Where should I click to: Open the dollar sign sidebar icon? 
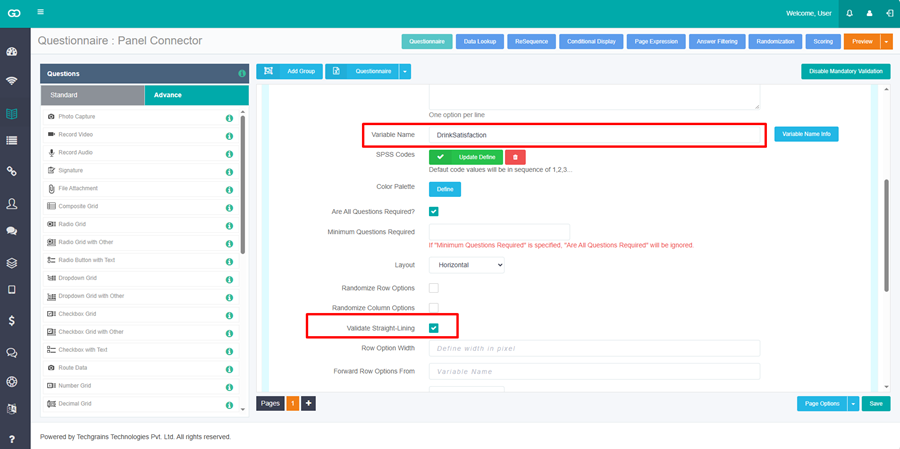[11, 321]
